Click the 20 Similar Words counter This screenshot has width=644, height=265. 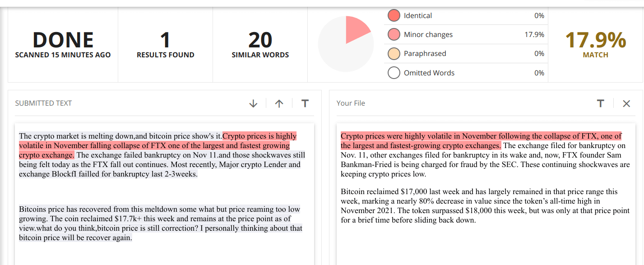(x=260, y=45)
